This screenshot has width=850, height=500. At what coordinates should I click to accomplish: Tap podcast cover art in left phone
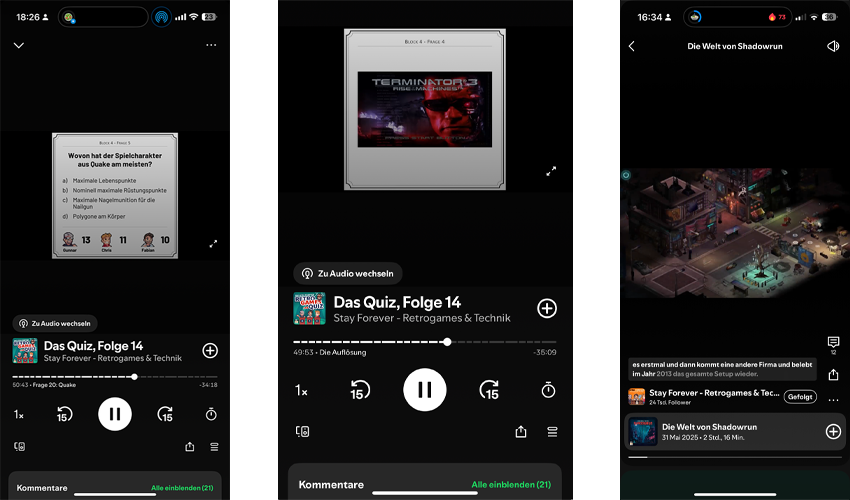[x=25, y=350]
